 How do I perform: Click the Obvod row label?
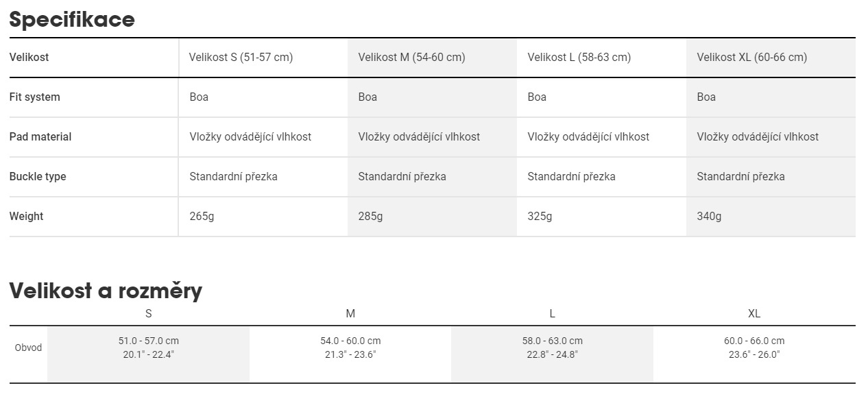pos(28,348)
